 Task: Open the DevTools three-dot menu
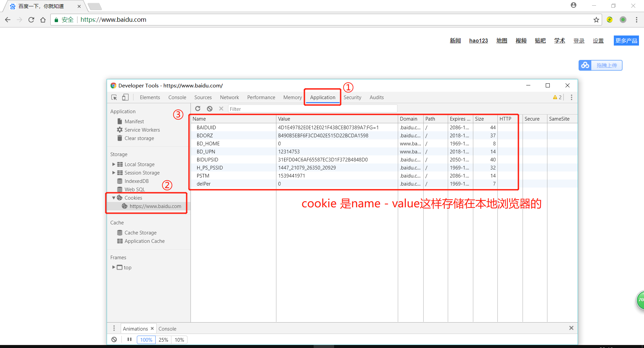pyautogui.click(x=572, y=97)
